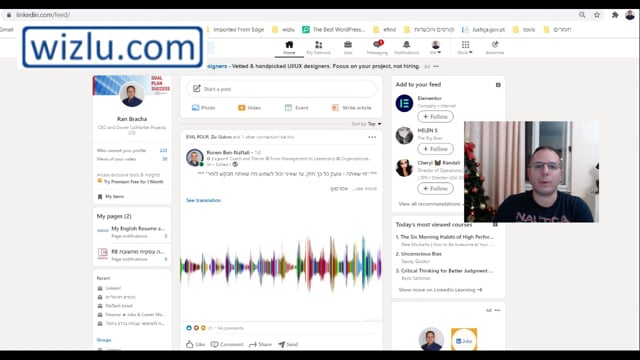Open Groups section link in sidebar
Screen dimensions: 640x360
click(104, 340)
